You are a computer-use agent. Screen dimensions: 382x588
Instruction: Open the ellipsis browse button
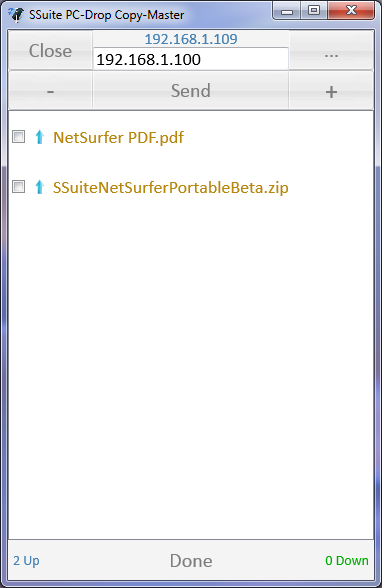(331, 50)
